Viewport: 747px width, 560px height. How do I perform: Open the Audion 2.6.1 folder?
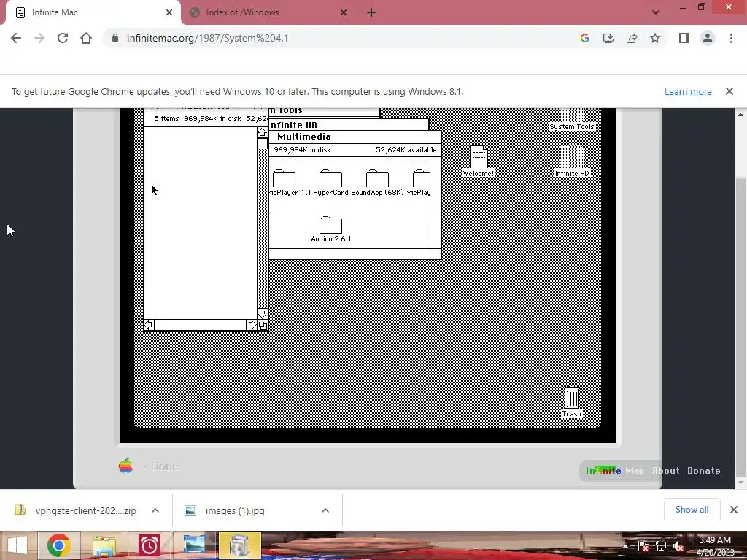[x=330, y=226]
